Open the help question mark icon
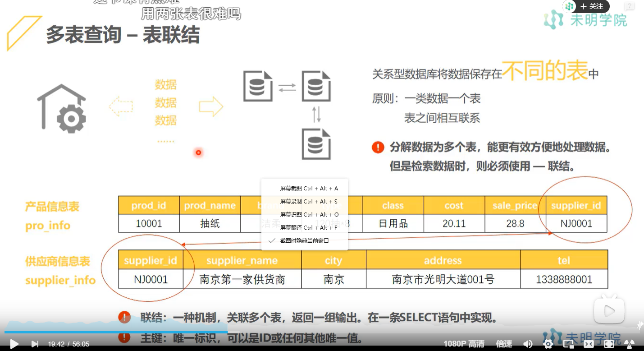This screenshot has width=644, height=351. (629, 6)
